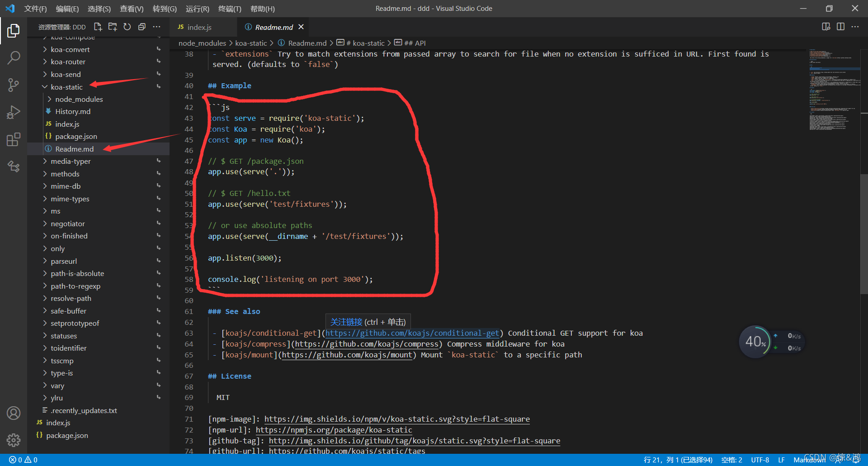Select Readme.md in the explorer tree
The image size is (868, 466).
pos(99,149)
